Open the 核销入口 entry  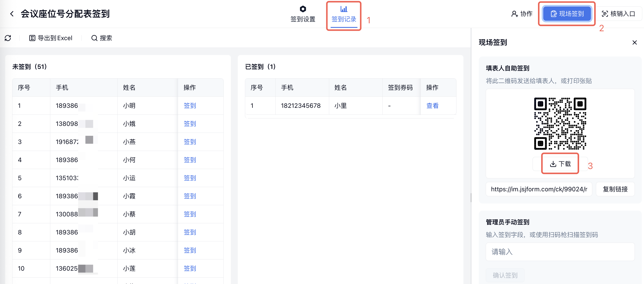point(618,14)
